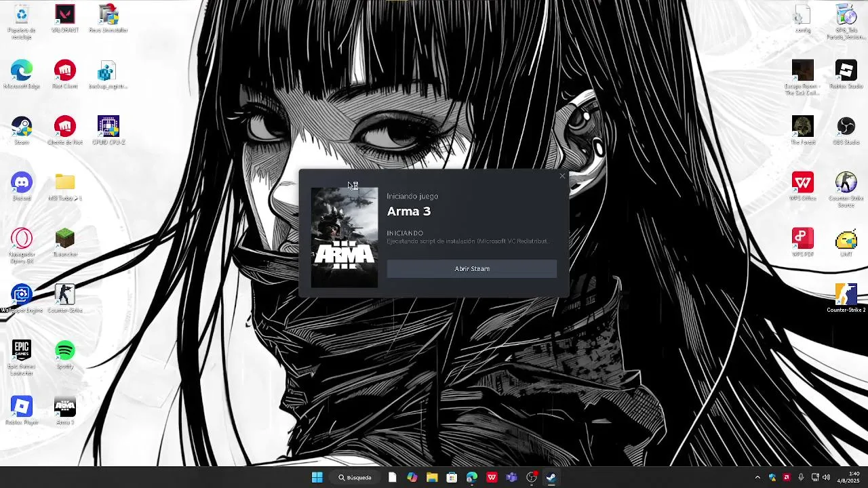Screen dimensions: 868x488
Task: Click the Arma 3 cover art thumbnail
Action: pyautogui.click(x=344, y=238)
